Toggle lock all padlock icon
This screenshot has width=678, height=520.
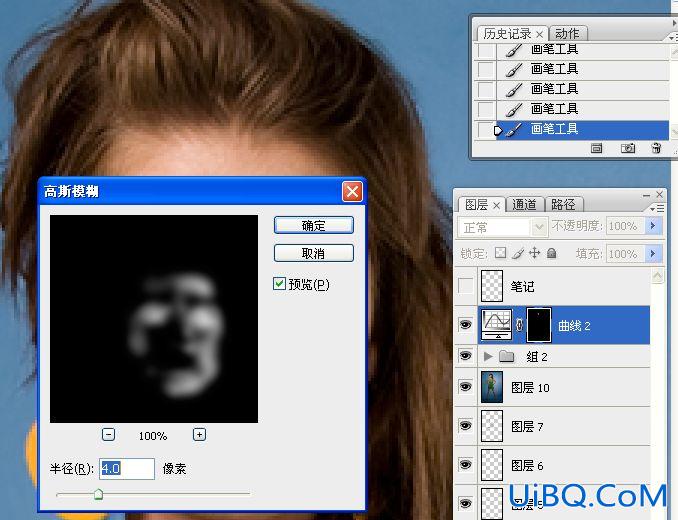pos(551,253)
